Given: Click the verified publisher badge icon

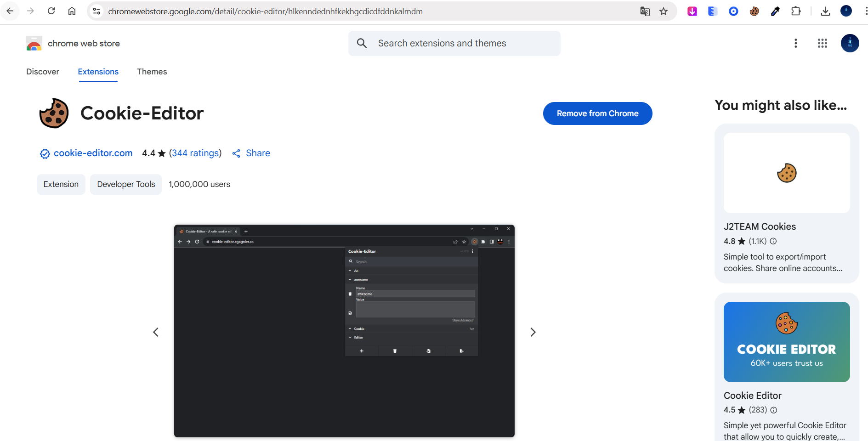Looking at the screenshot, I should tap(45, 154).
